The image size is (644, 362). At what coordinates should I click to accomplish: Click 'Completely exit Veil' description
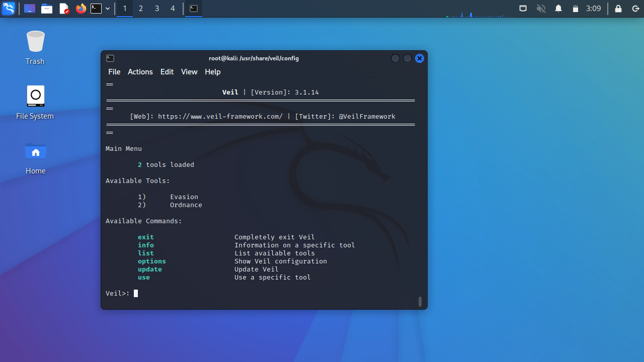[275, 237]
